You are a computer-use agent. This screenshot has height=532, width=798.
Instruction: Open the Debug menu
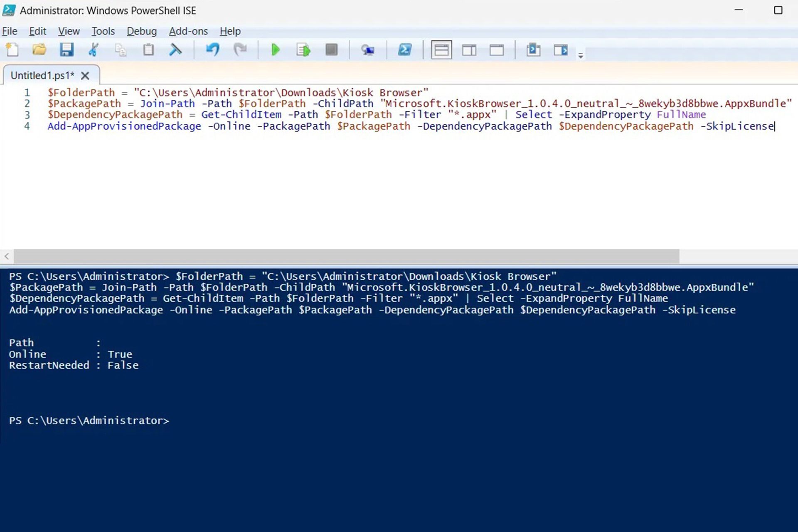(x=142, y=31)
